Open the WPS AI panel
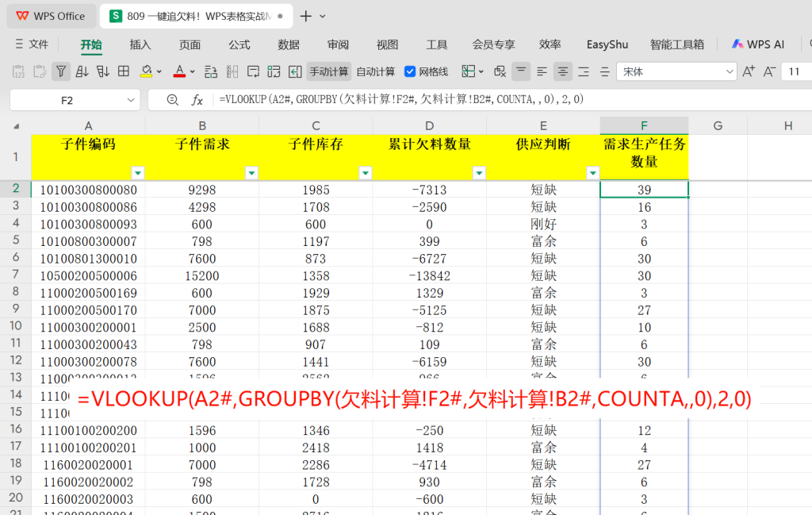This screenshot has width=812, height=515. 758,44
